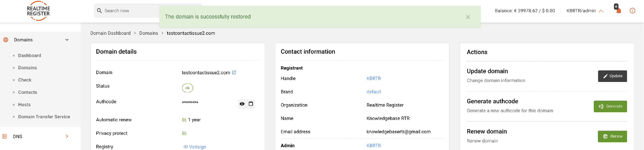Open the info circle icon
This screenshot has height=150, width=644.
point(632,11)
